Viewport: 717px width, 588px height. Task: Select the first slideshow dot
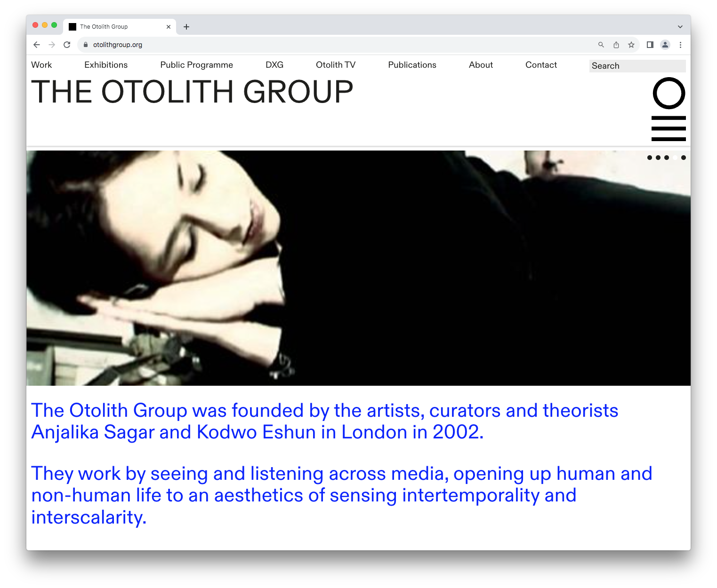click(650, 158)
